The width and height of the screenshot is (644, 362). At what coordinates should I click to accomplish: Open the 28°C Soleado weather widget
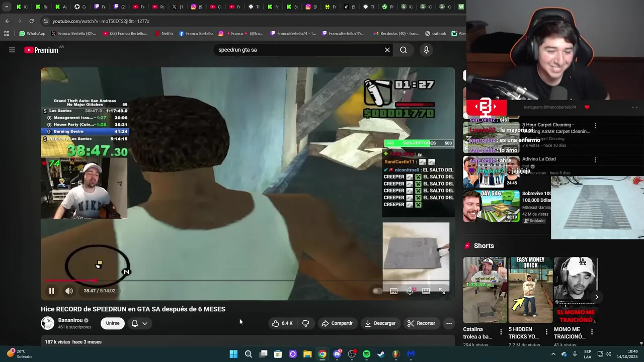coord(19,354)
